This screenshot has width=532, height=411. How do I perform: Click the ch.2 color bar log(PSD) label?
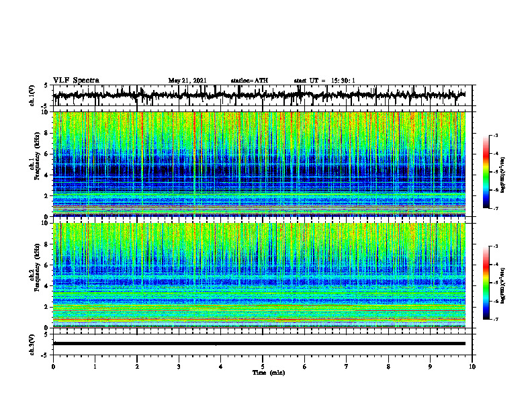[503, 285]
